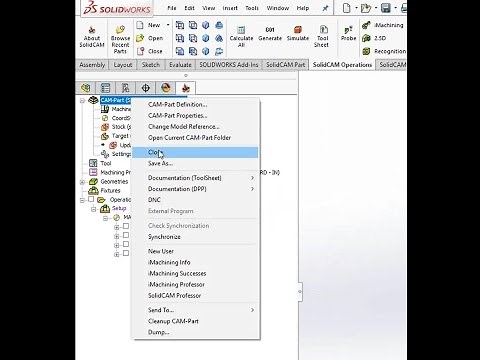This screenshot has width=480, height=360.
Task: Click the Recognition ribbon icon
Action: (x=366, y=51)
